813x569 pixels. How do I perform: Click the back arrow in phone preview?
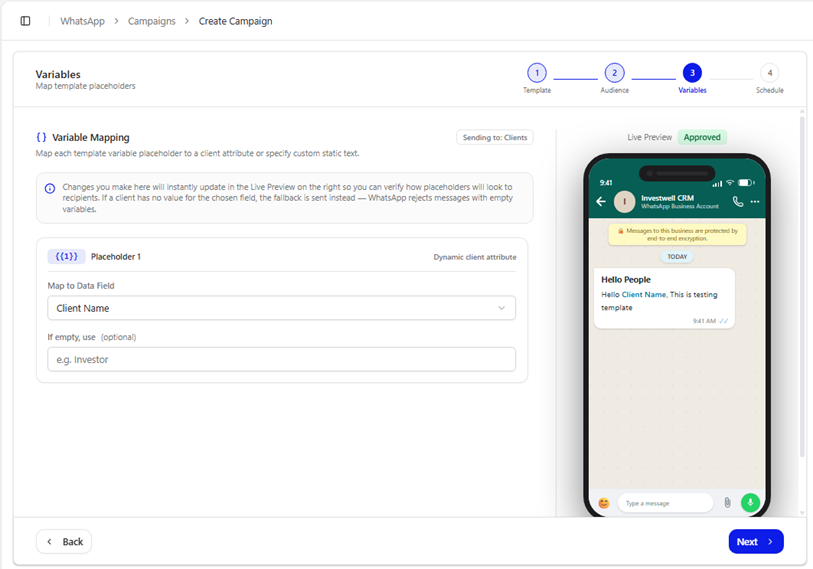(x=601, y=201)
